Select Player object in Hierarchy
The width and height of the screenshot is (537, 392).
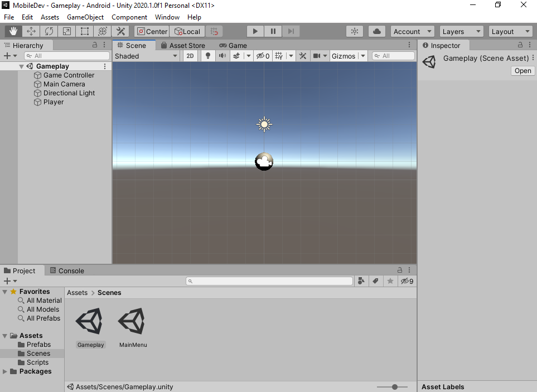[x=53, y=102]
